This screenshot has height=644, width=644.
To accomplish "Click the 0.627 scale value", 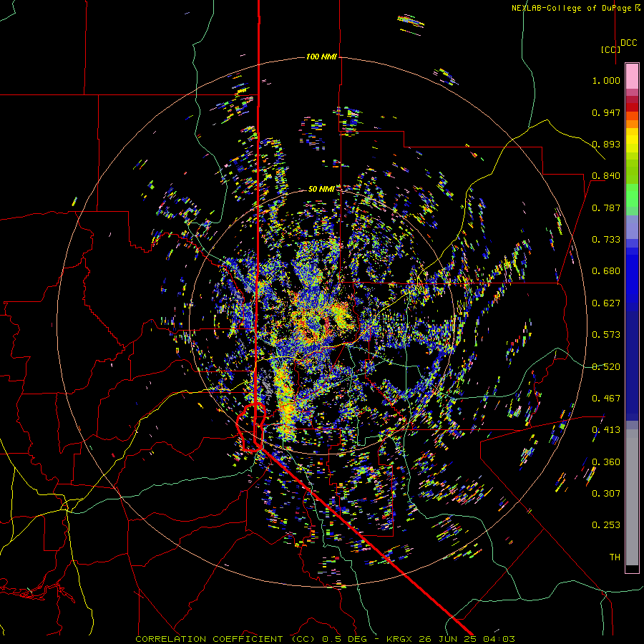I will pos(606,303).
